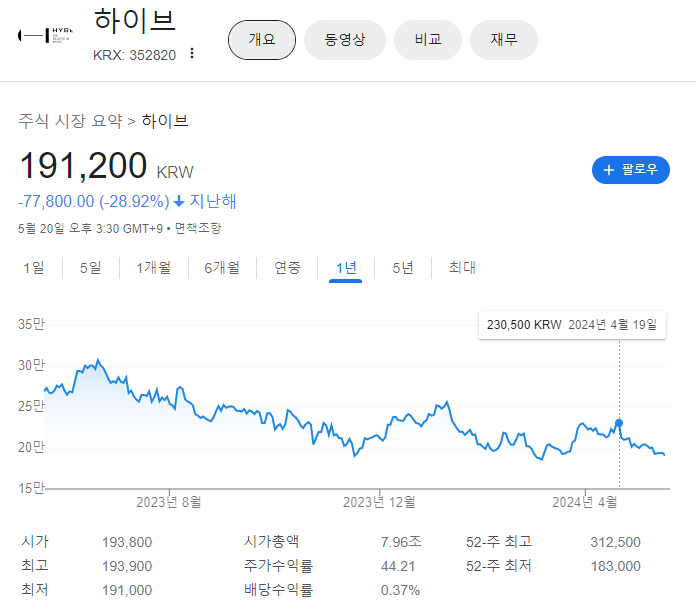
Task: Select the 최대 chart range
Action: click(462, 268)
